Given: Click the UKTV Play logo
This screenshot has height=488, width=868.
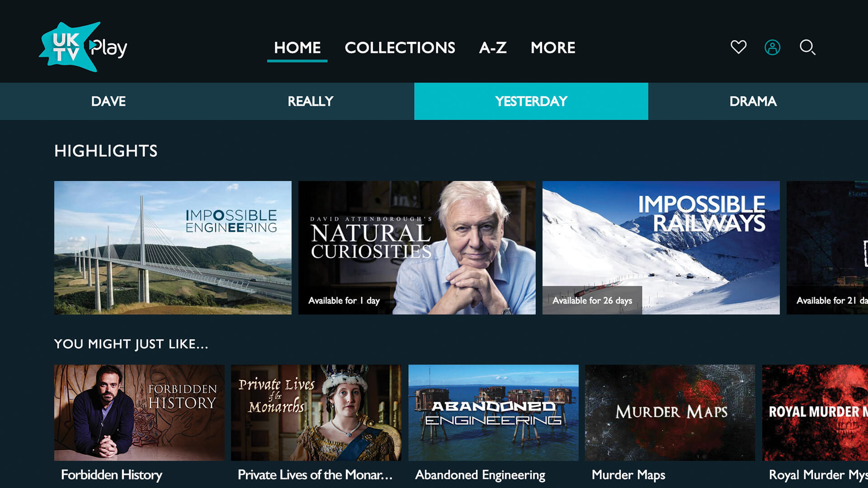Looking at the screenshot, I should click(x=83, y=47).
